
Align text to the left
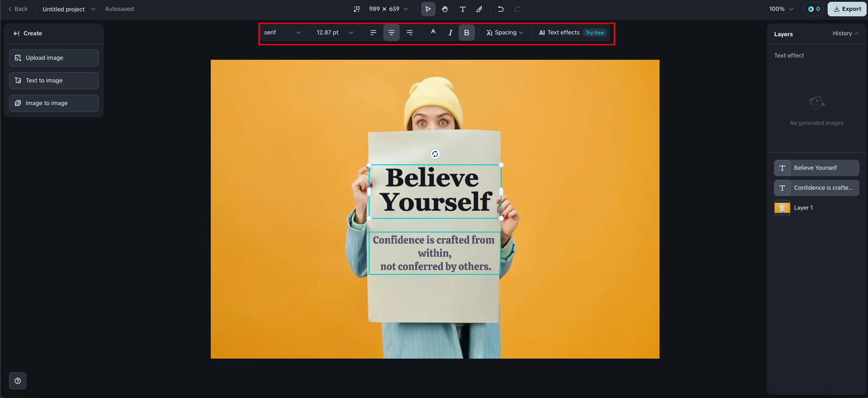coord(373,33)
